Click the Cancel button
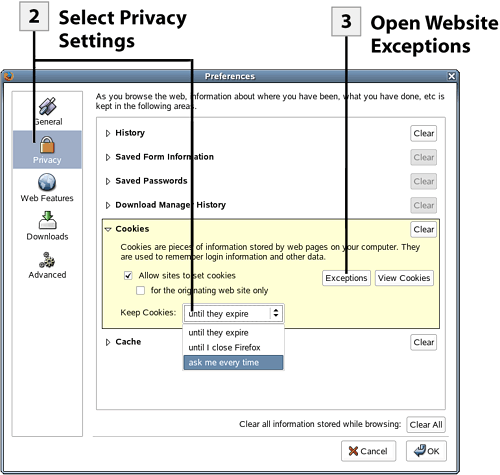 [368, 451]
